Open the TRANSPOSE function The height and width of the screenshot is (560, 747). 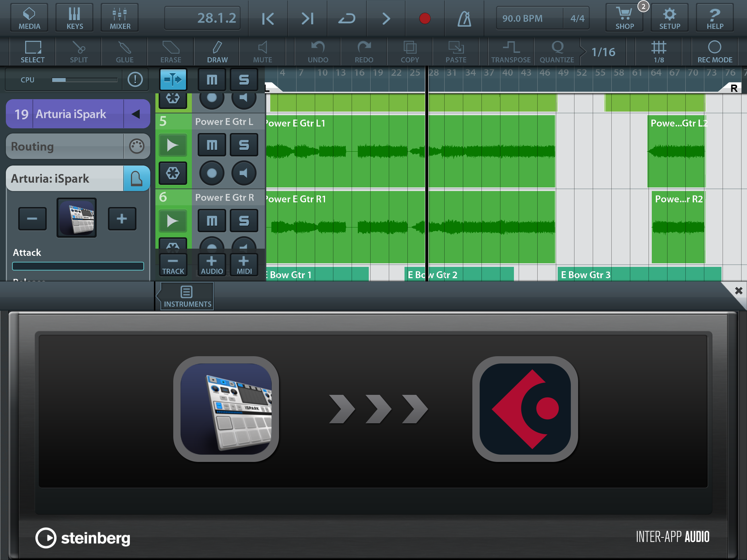[511, 52]
